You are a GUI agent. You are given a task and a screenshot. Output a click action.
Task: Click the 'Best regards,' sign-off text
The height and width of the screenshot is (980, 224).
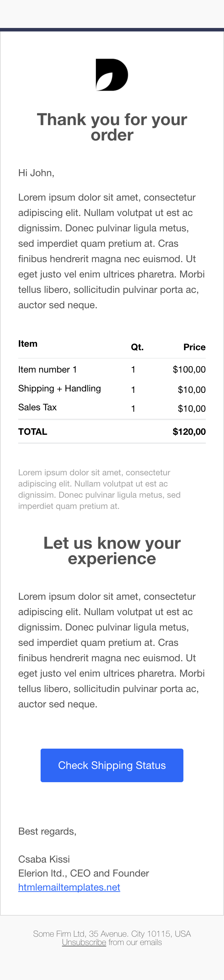(x=47, y=831)
